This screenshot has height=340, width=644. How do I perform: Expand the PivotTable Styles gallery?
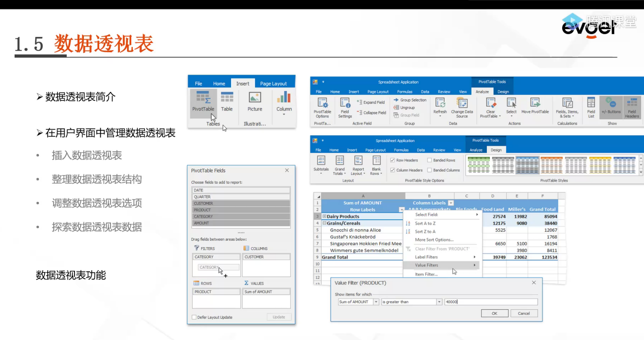[x=641, y=173]
